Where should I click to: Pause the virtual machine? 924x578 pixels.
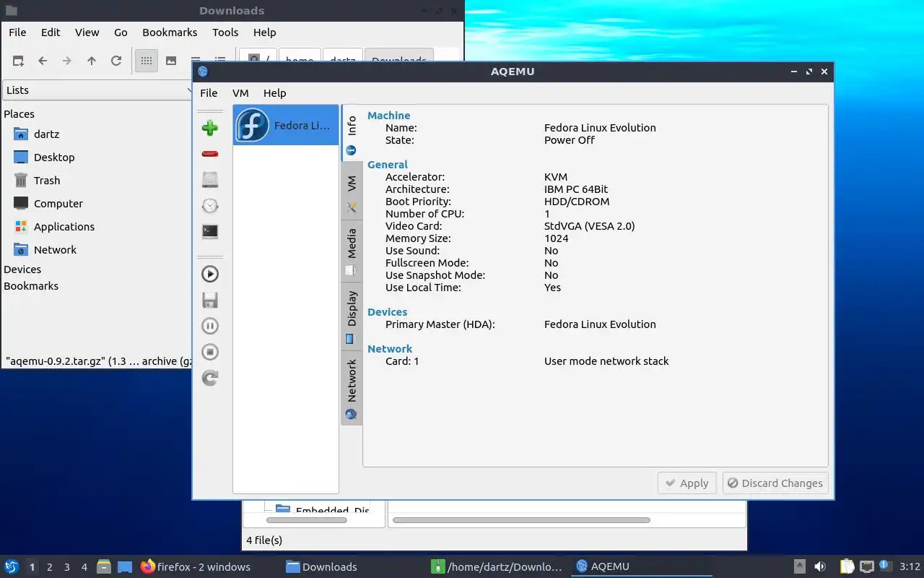click(210, 326)
